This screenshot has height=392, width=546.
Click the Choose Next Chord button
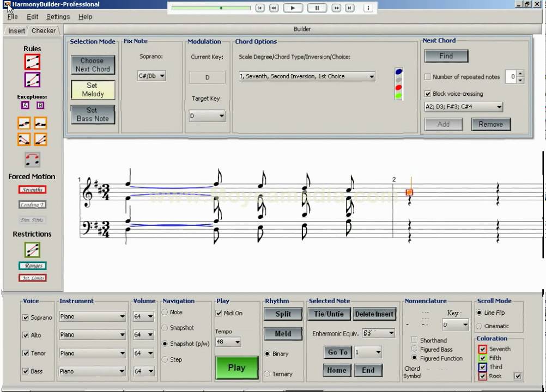click(93, 65)
